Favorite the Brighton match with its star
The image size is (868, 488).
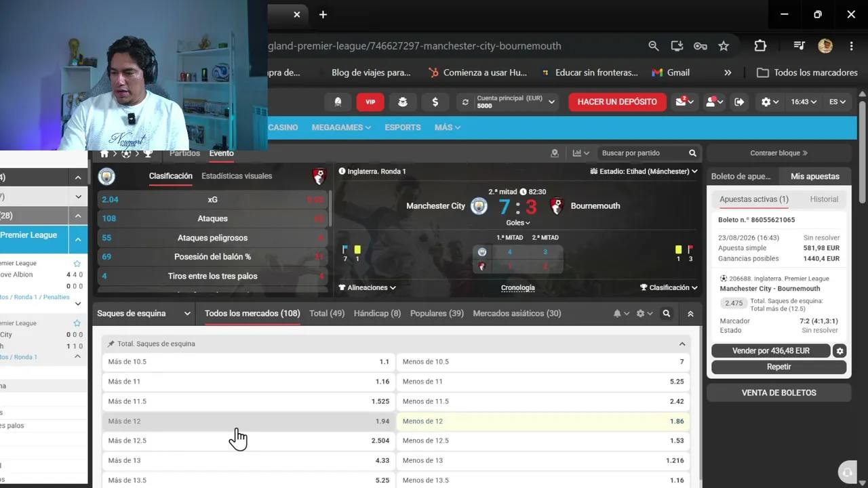coord(77,264)
